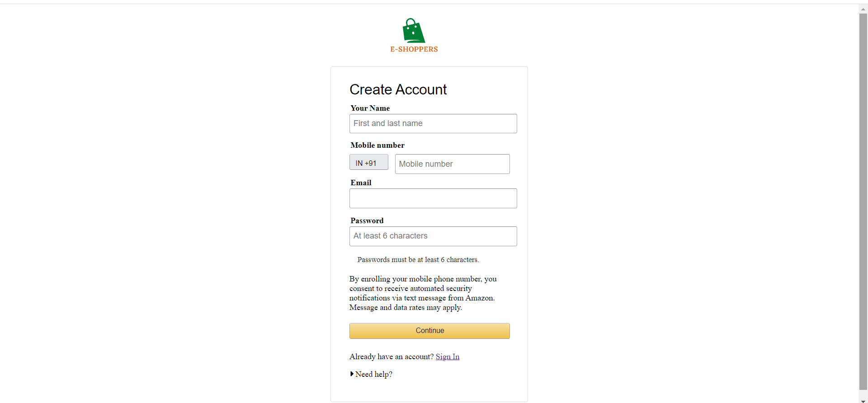Image resolution: width=868 pixels, height=403 pixels.
Task: Click into the Mobile number input box
Action: pos(452,164)
